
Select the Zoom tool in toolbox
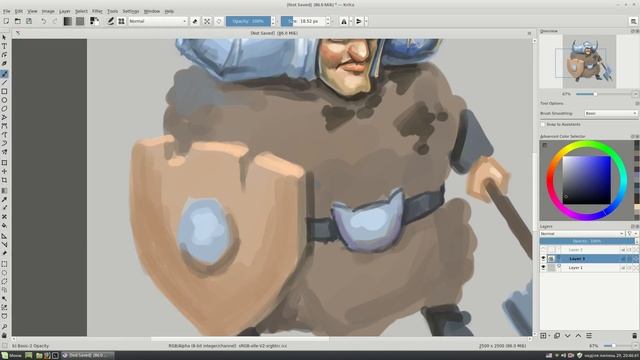point(4,327)
